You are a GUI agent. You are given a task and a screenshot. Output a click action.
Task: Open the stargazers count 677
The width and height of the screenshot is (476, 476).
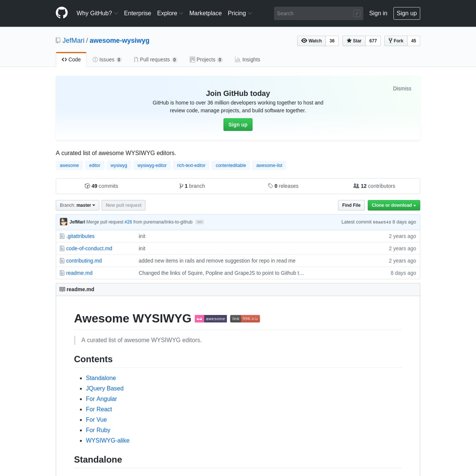pos(373,41)
